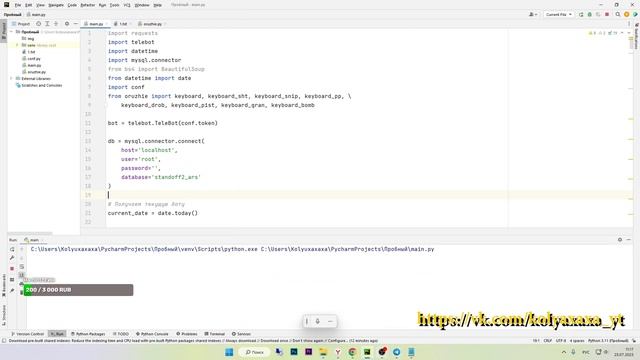640x360 pixels.
Task: Toggle the Bookmarks side tab
Action: (x=4, y=286)
